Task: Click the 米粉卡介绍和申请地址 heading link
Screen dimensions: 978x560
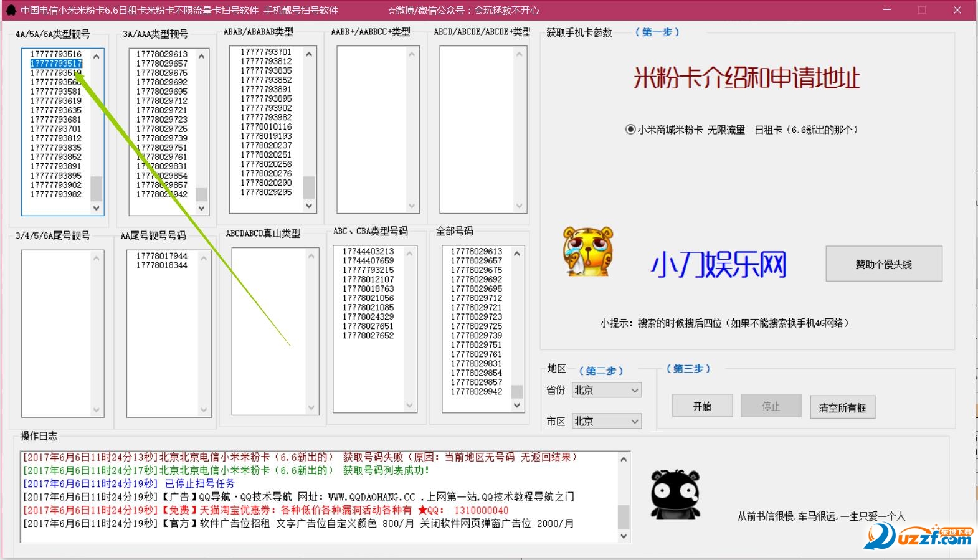Action: (x=746, y=78)
